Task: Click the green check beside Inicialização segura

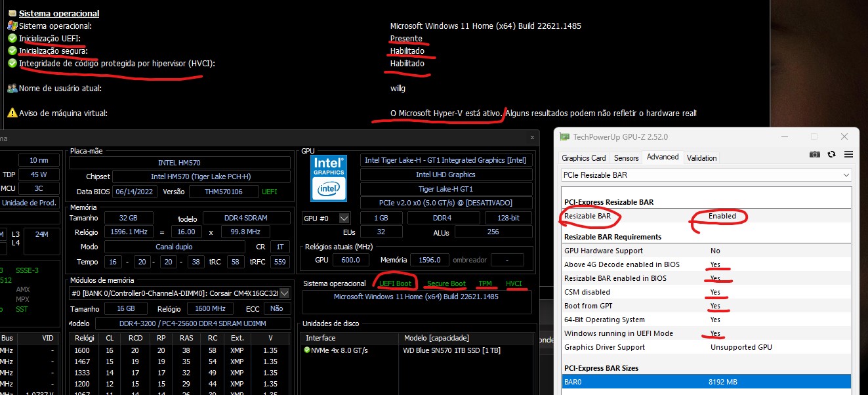Action: pyautogui.click(x=12, y=51)
